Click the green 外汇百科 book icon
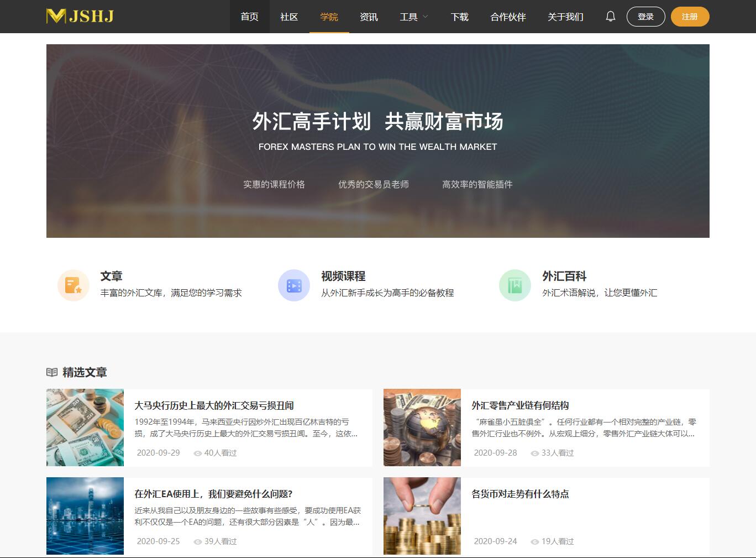This screenshot has width=756, height=558. 515,285
